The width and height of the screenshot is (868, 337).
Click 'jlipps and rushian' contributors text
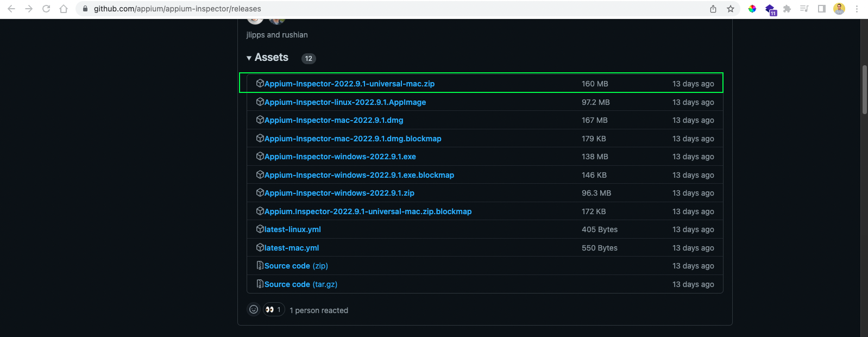tap(277, 35)
